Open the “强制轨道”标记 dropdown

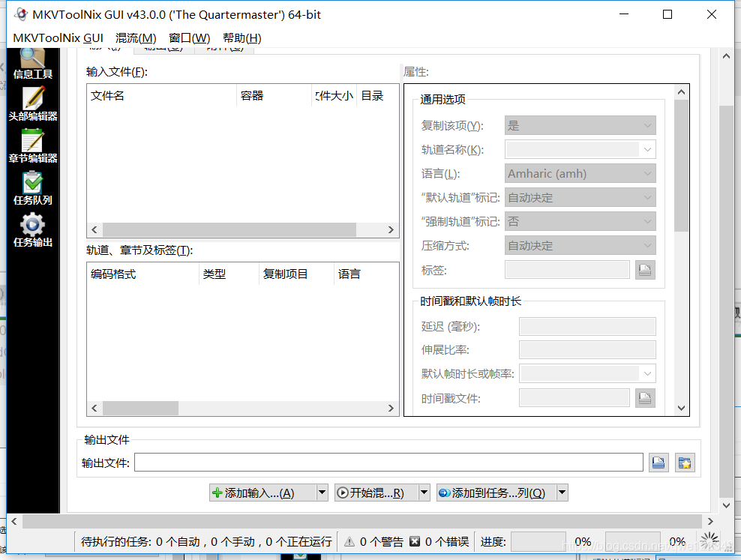[x=580, y=221]
